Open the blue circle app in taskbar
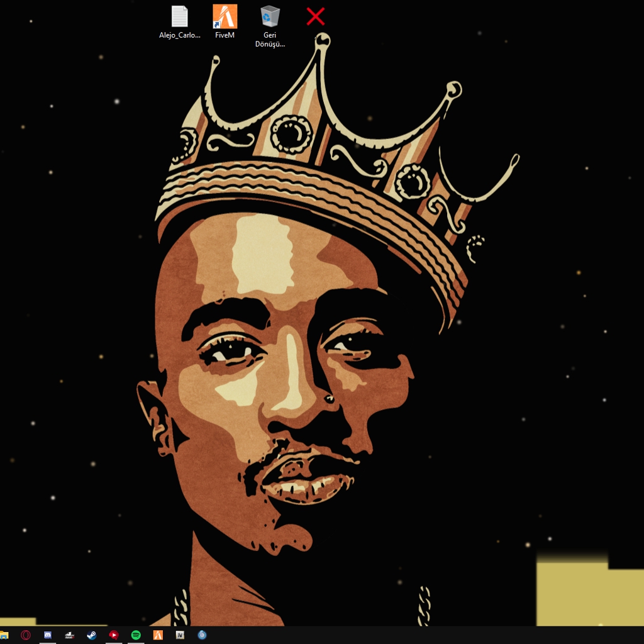Image resolution: width=644 pixels, height=644 pixels. [202, 635]
